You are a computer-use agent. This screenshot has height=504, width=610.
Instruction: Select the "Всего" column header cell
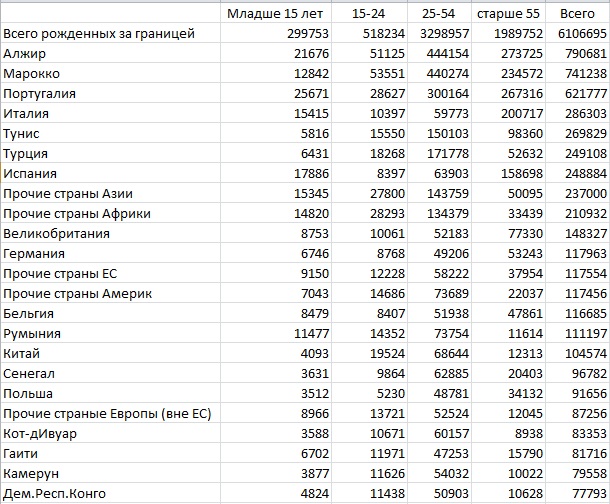pos(578,14)
